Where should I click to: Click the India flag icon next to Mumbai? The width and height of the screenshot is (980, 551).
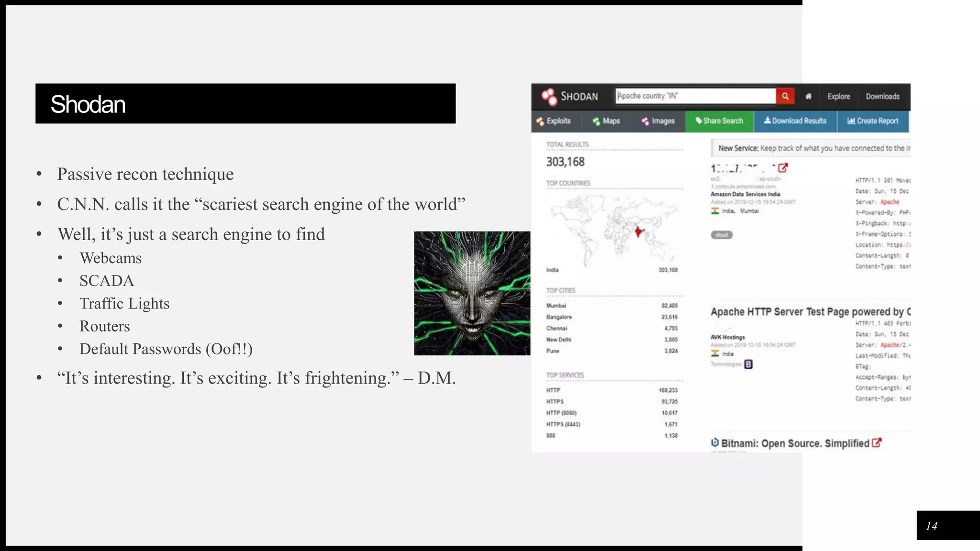click(x=715, y=211)
